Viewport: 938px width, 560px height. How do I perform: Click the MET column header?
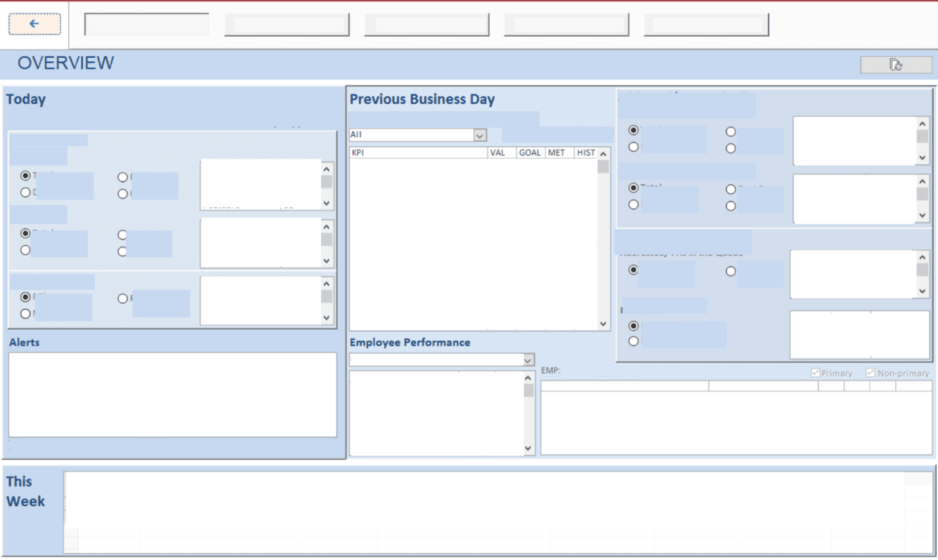pyautogui.click(x=560, y=152)
